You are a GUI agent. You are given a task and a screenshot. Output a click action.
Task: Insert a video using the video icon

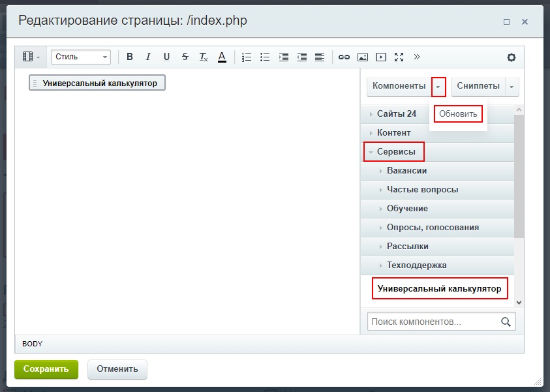coord(380,57)
